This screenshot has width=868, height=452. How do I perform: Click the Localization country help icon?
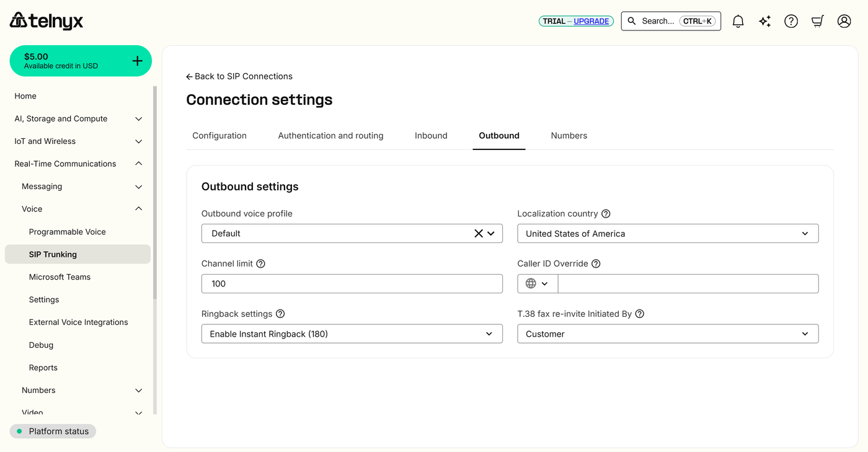click(x=606, y=214)
